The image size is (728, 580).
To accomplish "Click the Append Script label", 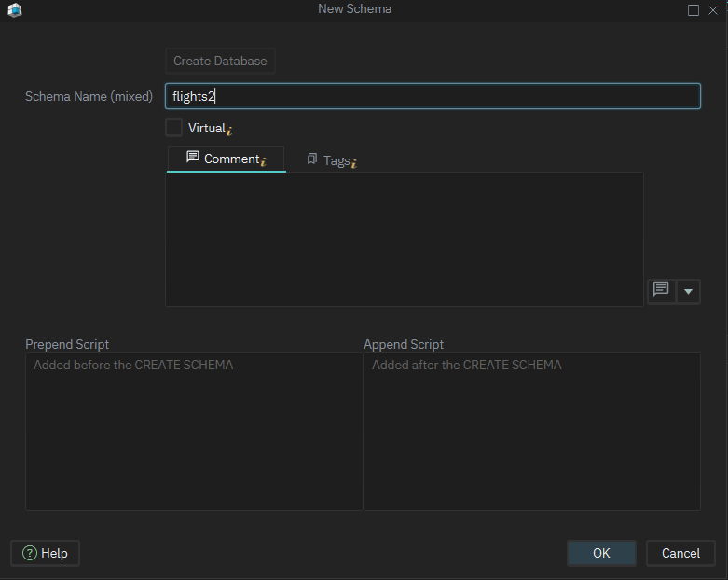I will [404, 345].
